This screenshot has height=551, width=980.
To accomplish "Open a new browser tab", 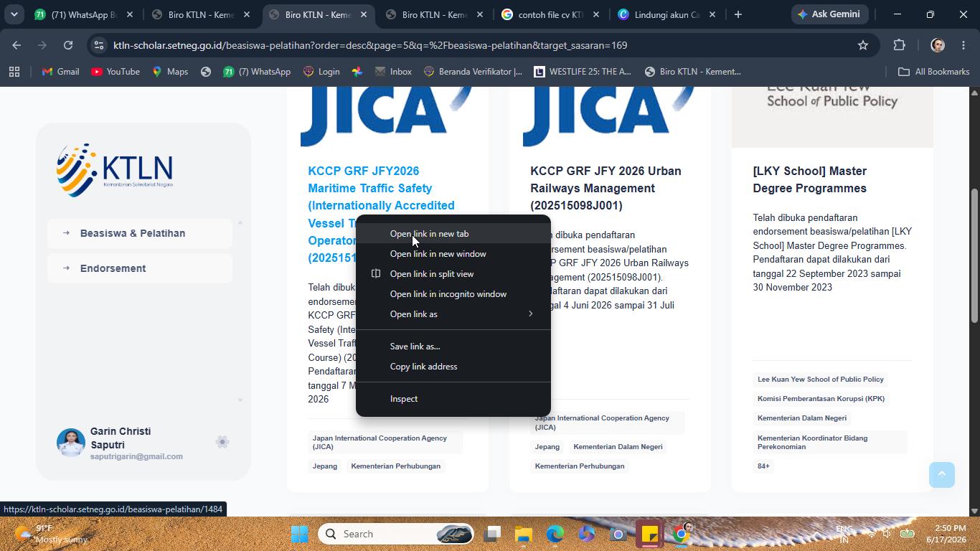I will [x=738, y=14].
